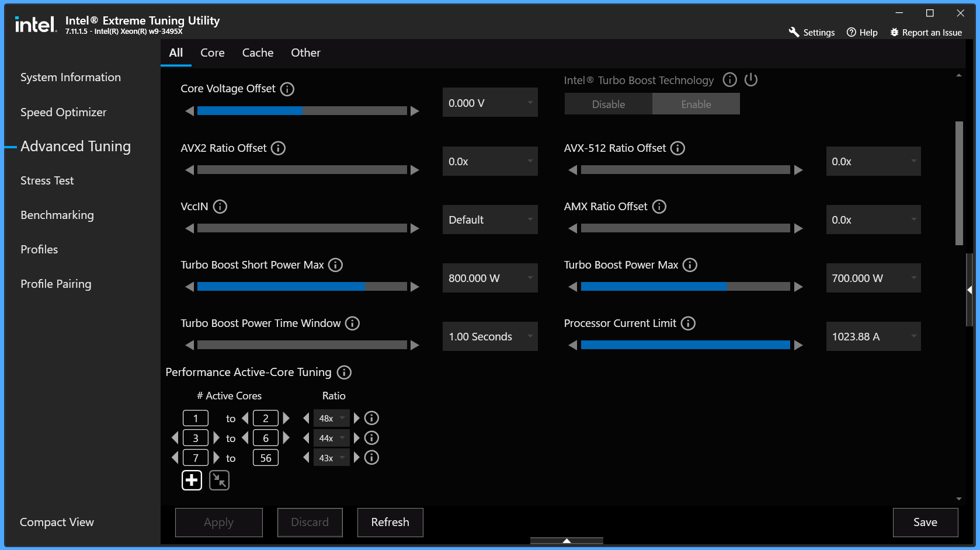Click the Processor Current Limit slider
This screenshot has width=980, height=550.
click(x=686, y=345)
